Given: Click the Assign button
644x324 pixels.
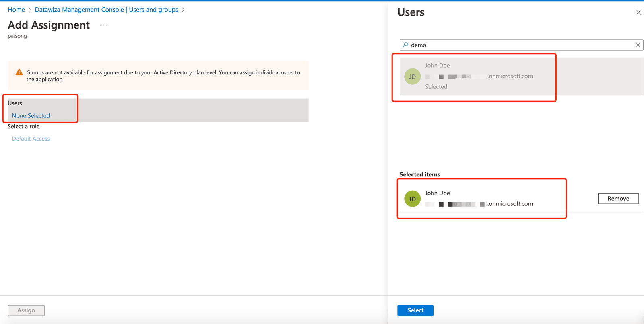Looking at the screenshot, I should [26, 310].
